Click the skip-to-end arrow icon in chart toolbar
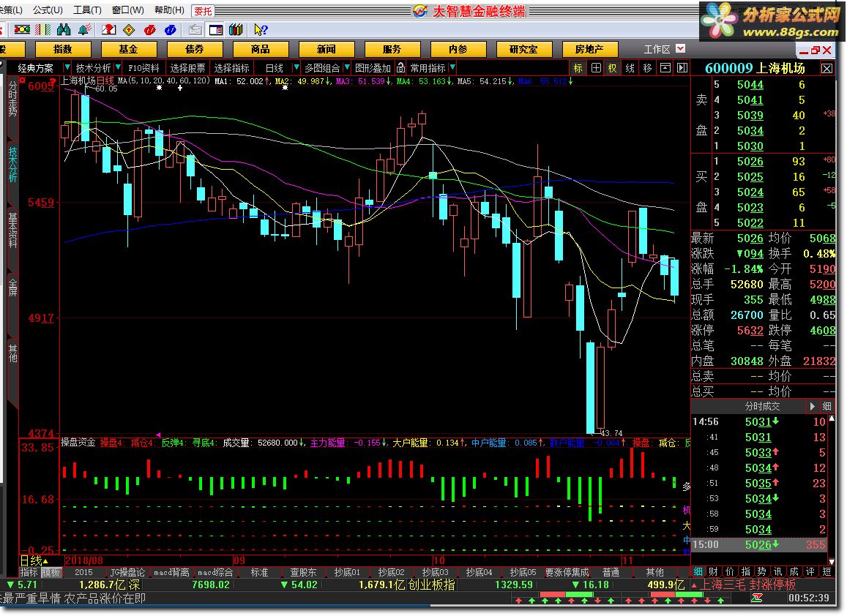 coord(682,67)
